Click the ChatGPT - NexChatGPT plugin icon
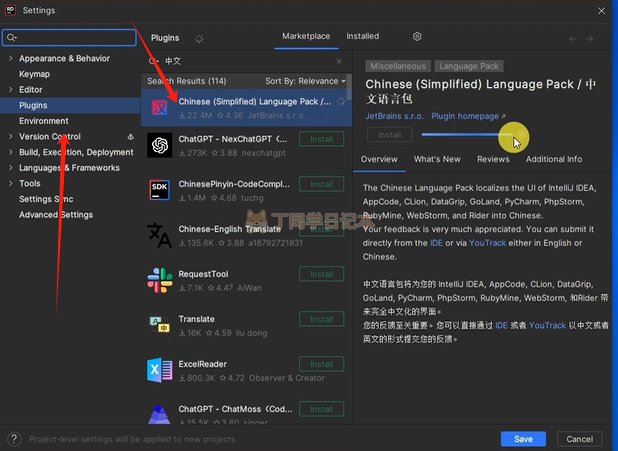 pyautogui.click(x=159, y=146)
